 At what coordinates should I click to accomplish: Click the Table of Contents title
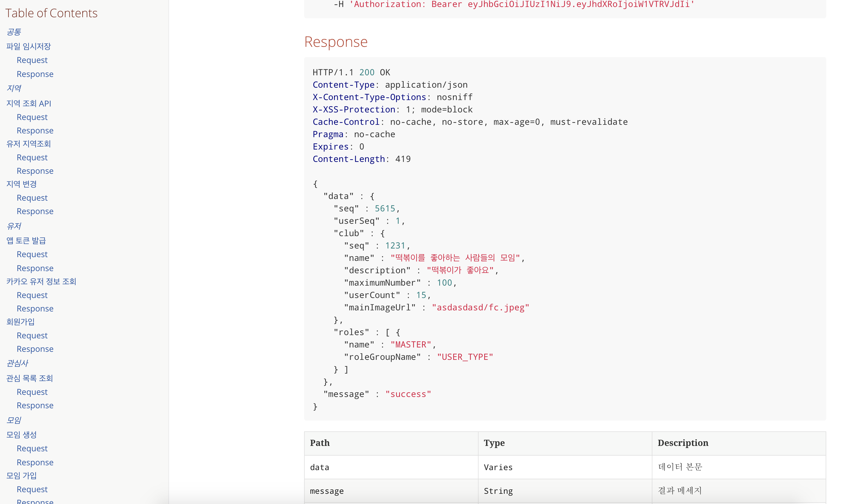(x=51, y=13)
